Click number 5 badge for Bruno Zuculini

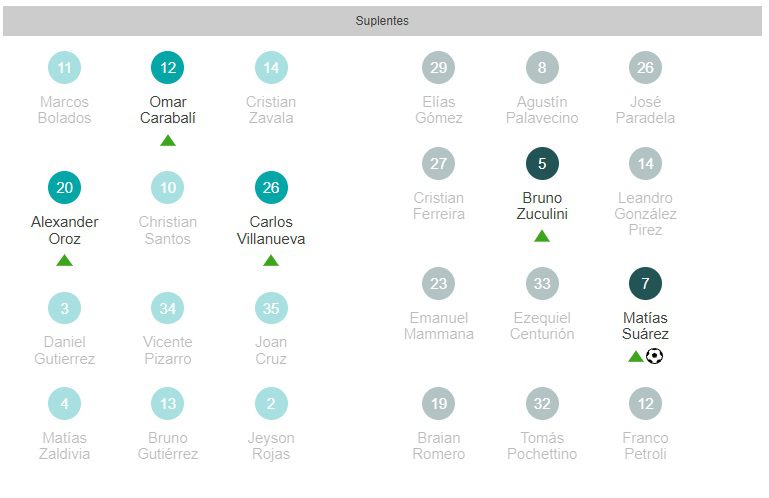coord(542,164)
